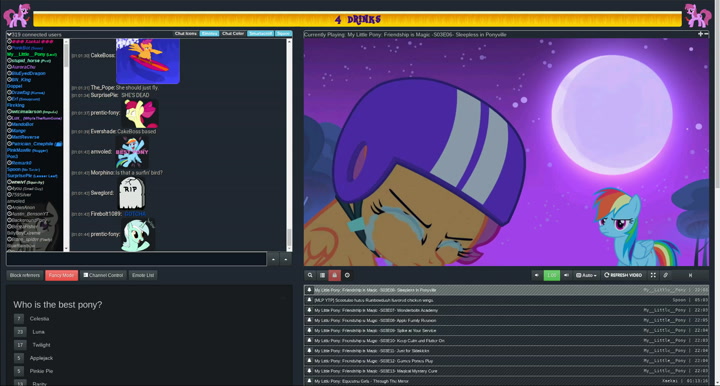
Task: Switch Chat Icons option
Action: [x=186, y=34]
